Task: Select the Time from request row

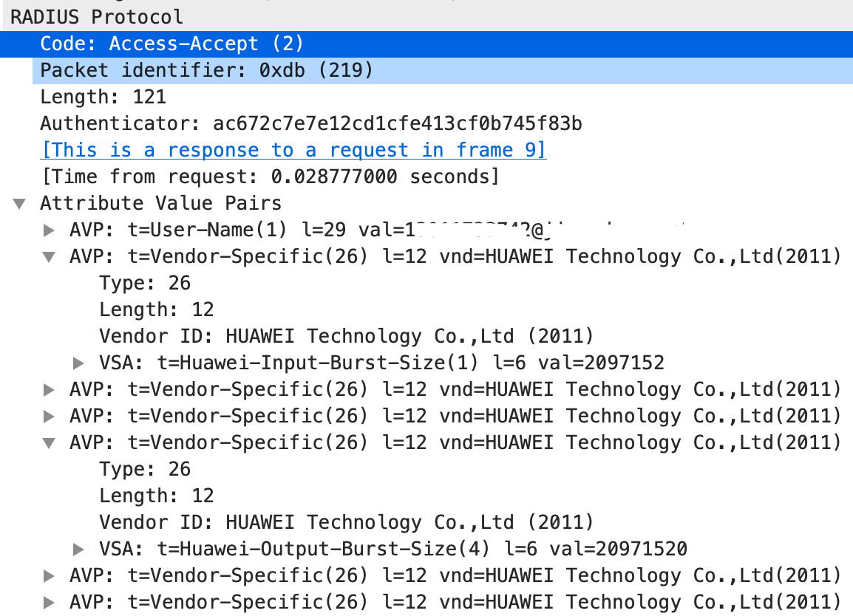Action: pos(271,177)
